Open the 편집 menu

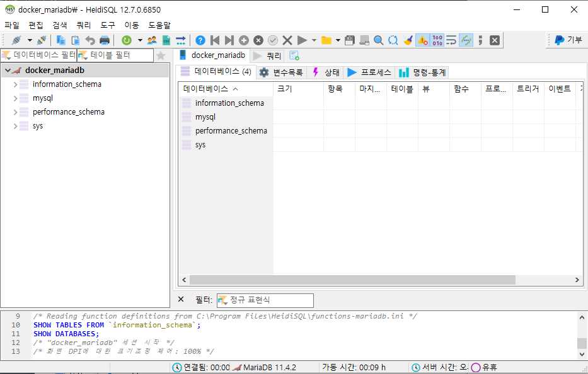click(36, 25)
